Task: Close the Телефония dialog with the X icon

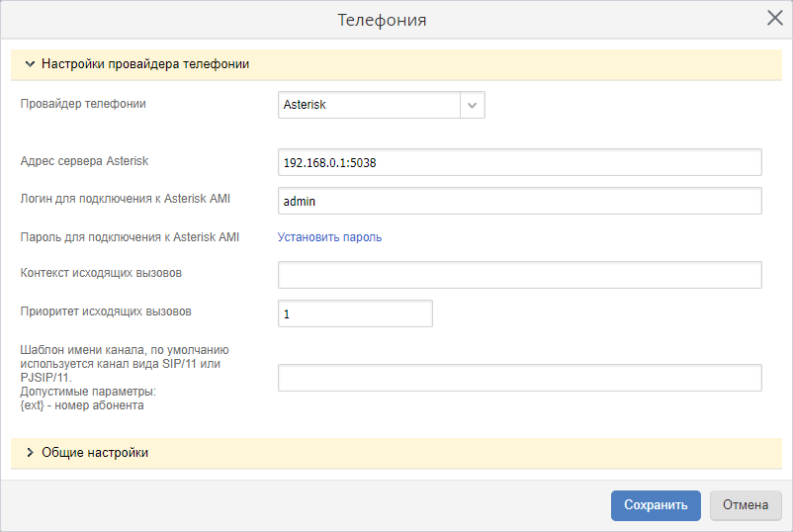Action: (775, 18)
